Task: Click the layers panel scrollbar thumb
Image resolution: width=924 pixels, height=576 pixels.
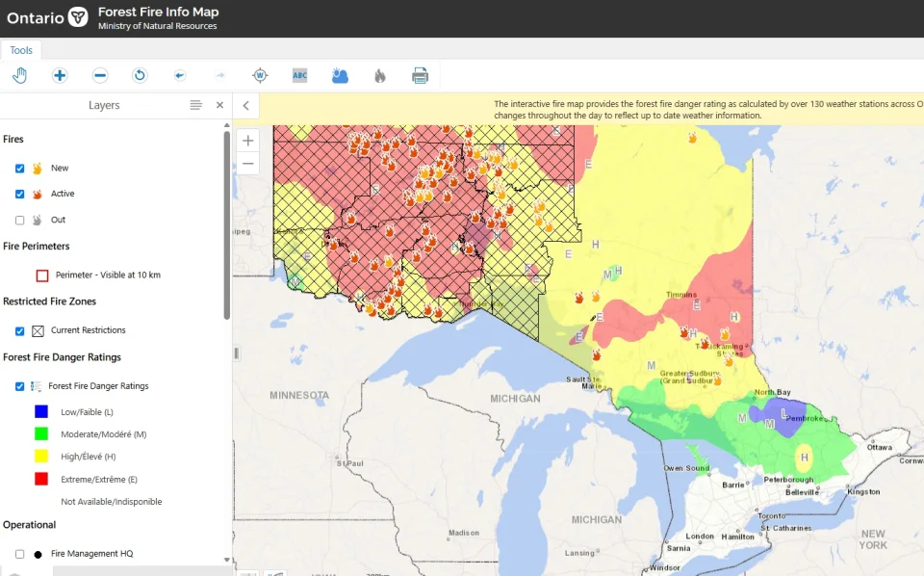Action: tap(227, 224)
